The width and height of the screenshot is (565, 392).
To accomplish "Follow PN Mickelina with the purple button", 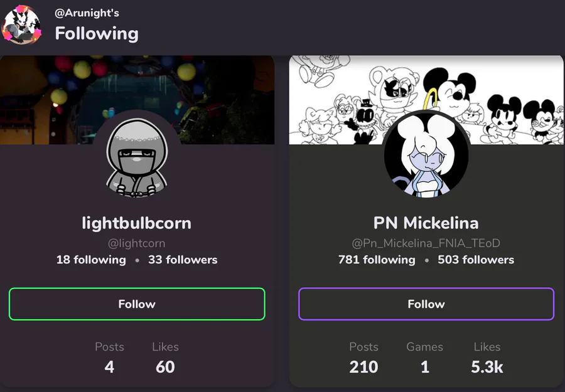I will [426, 304].
